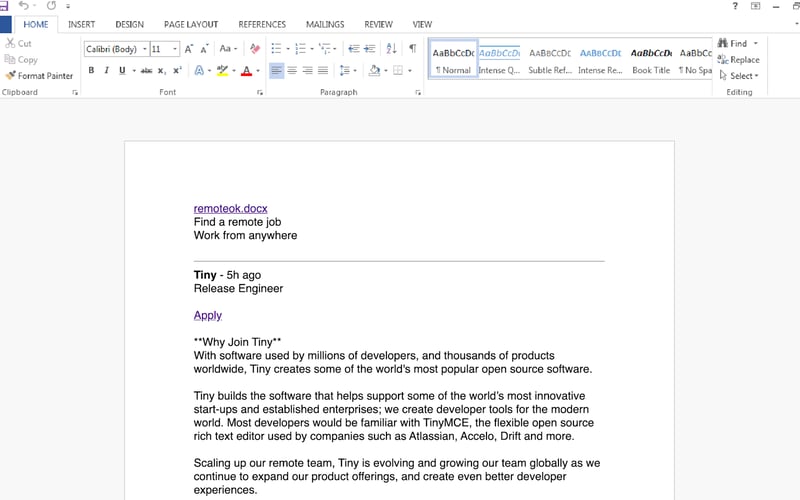Click Subscript x₂ icon
Screen dimensions: 800x500
click(162, 70)
